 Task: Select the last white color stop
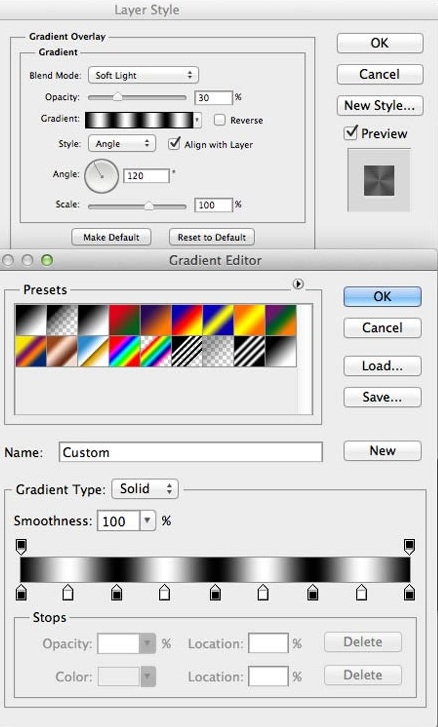pos(362,592)
